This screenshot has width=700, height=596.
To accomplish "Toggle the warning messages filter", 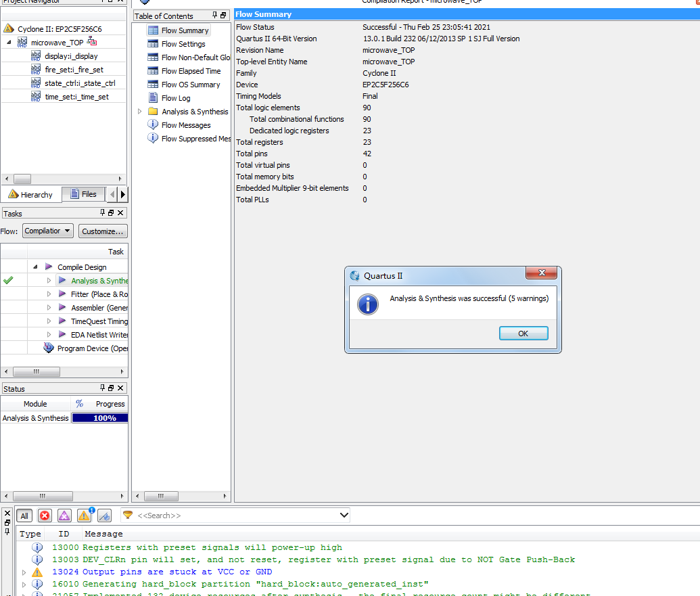I will click(84, 515).
